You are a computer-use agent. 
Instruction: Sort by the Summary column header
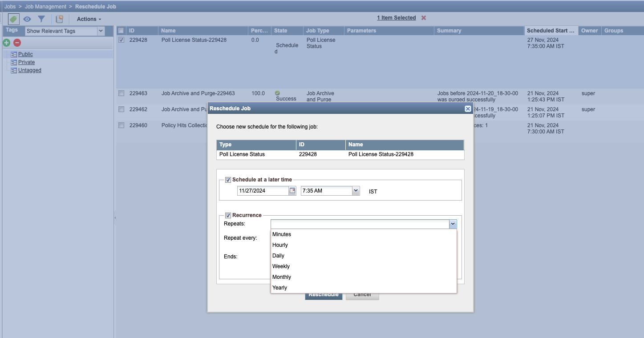[479, 31]
